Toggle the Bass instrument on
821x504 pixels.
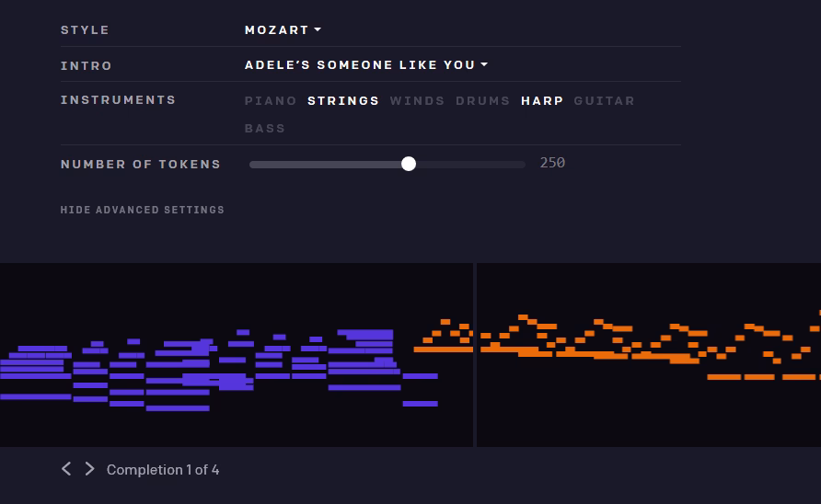pos(265,129)
